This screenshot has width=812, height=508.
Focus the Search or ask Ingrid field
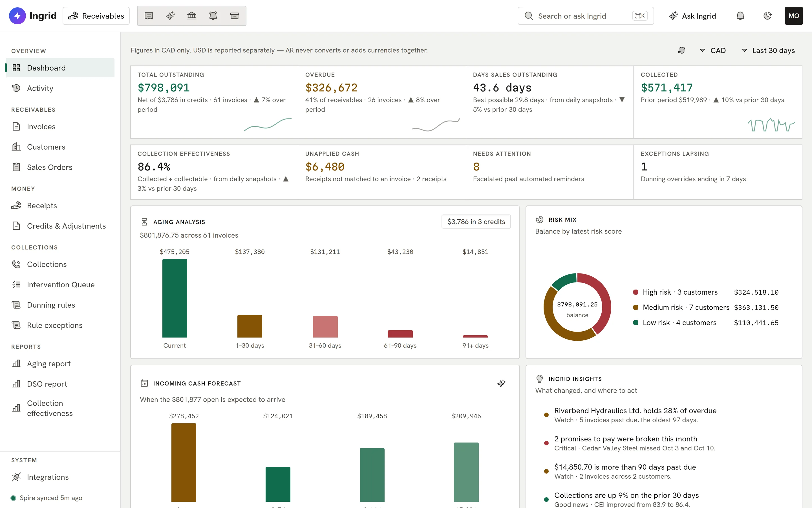[586, 16]
